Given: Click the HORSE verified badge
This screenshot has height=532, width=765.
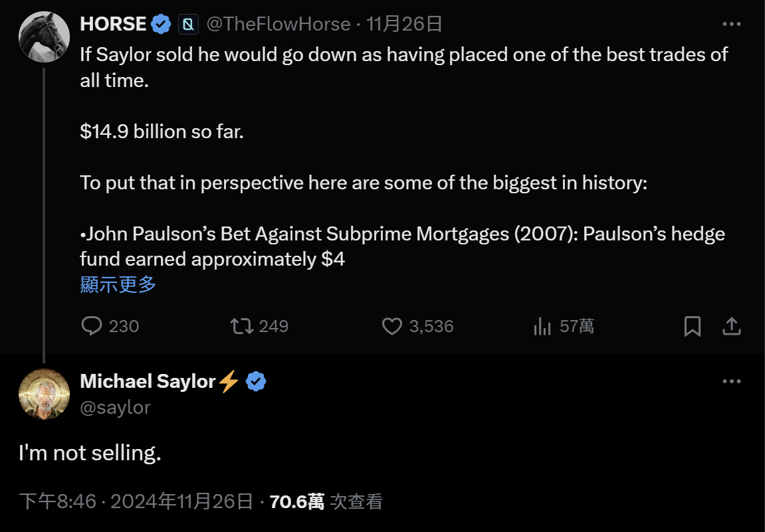Looking at the screenshot, I should click(160, 25).
